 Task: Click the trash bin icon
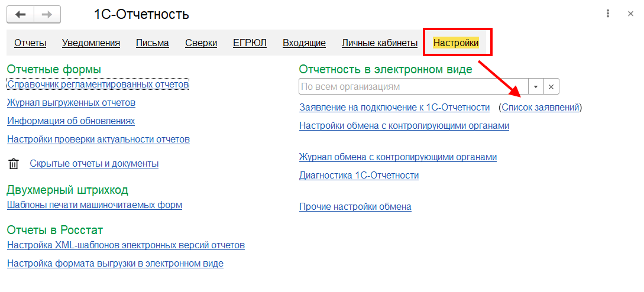[x=14, y=164]
